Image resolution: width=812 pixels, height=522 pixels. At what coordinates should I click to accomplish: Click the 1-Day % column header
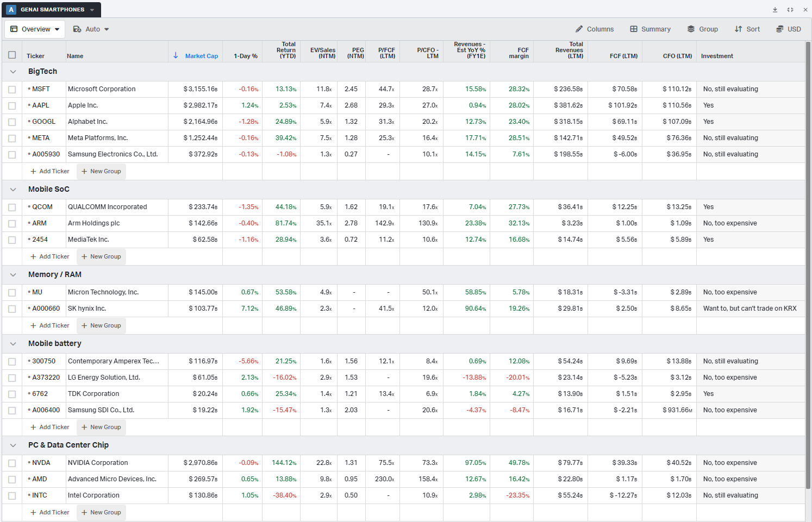click(246, 56)
